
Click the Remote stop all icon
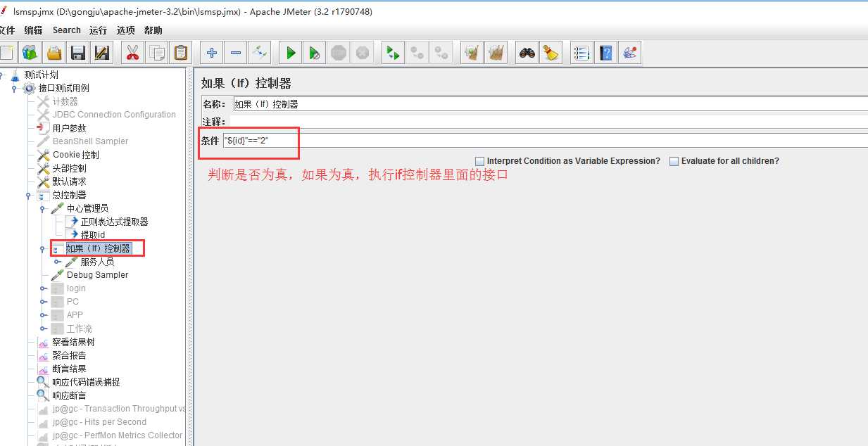[x=417, y=53]
